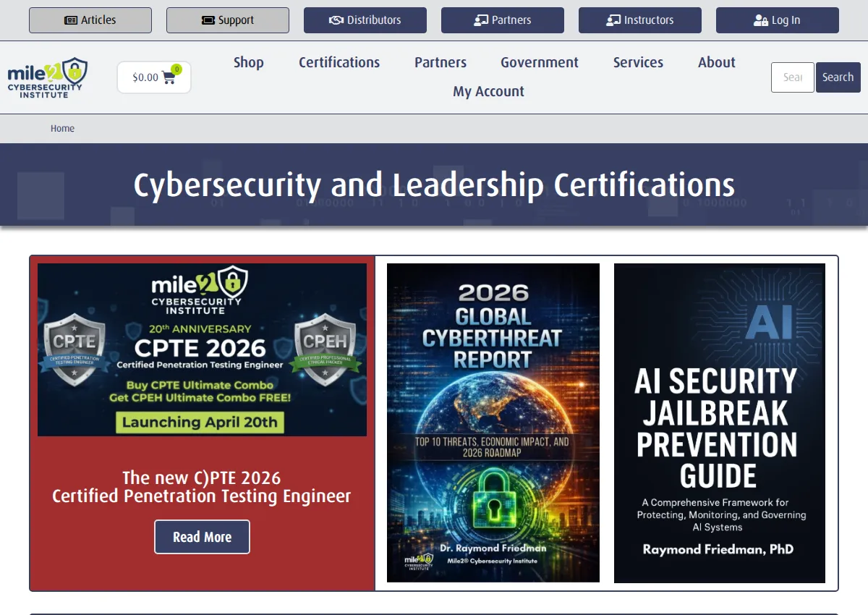Image resolution: width=868 pixels, height=615 pixels.
Task: Open the Government menu
Action: tap(540, 62)
